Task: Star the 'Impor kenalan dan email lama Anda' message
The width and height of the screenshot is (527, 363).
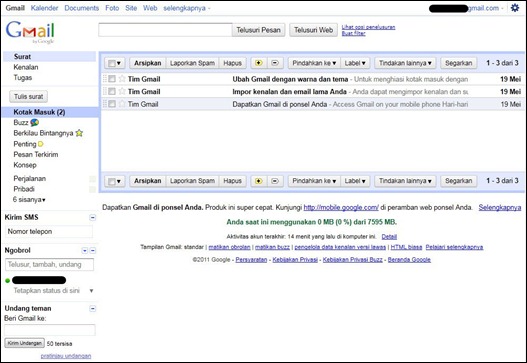Action: tap(122, 91)
